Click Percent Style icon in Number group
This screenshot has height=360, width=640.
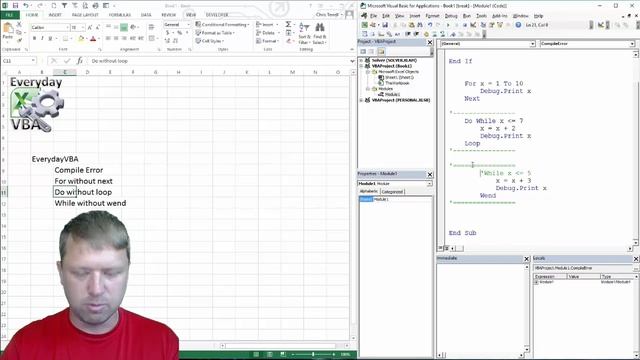coord(179,33)
